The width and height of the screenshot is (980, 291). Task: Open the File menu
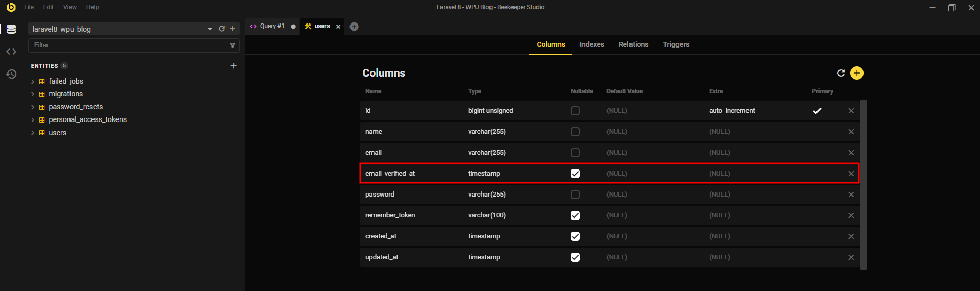(x=29, y=7)
